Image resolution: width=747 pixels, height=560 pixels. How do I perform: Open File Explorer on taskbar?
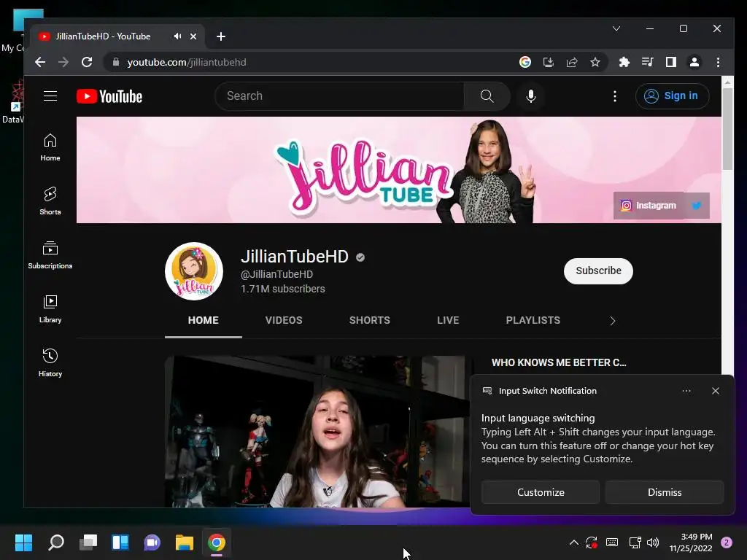[x=185, y=542]
